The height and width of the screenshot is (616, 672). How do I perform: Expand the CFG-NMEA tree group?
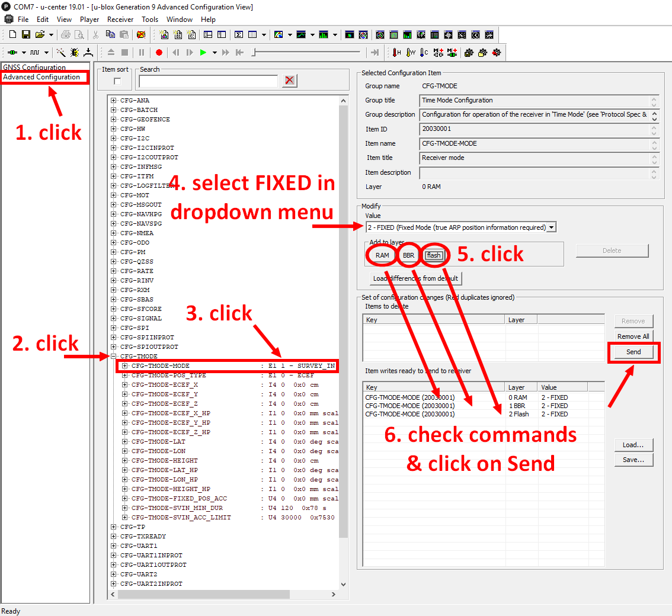click(x=114, y=233)
